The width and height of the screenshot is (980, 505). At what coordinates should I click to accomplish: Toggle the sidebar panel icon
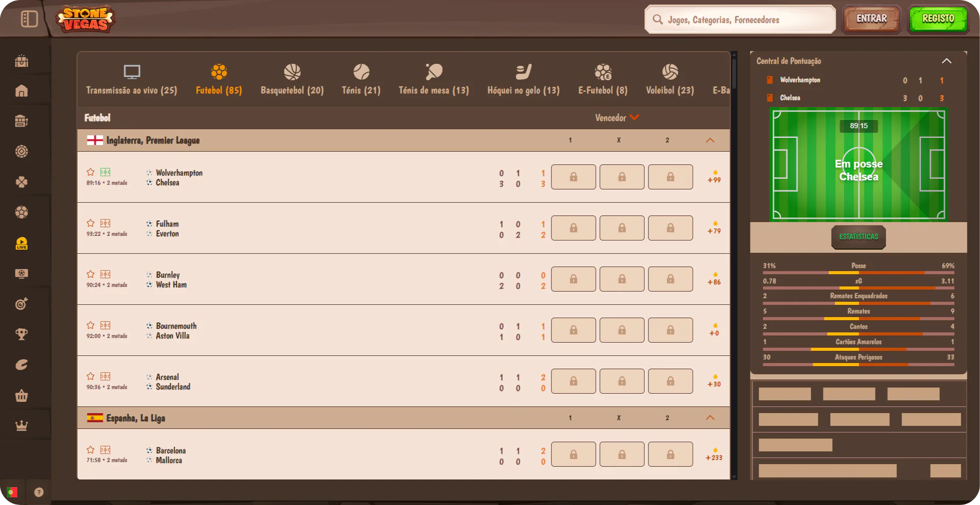click(x=29, y=19)
